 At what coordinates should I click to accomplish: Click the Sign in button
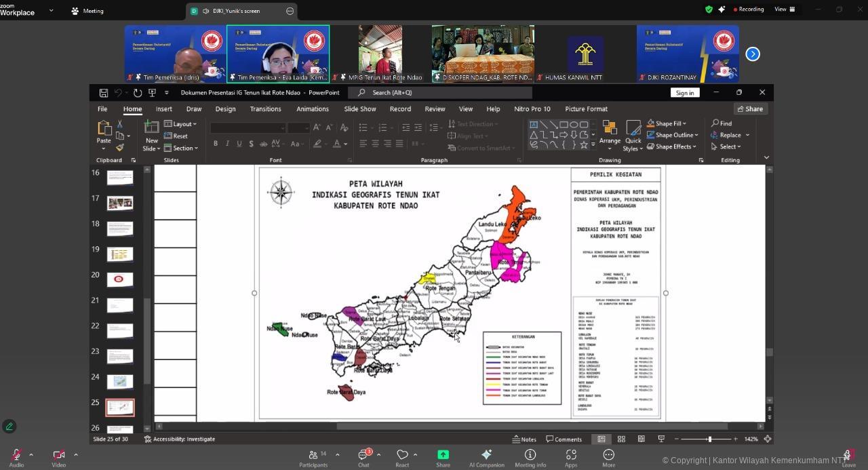pyautogui.click(x=684, y=93)
